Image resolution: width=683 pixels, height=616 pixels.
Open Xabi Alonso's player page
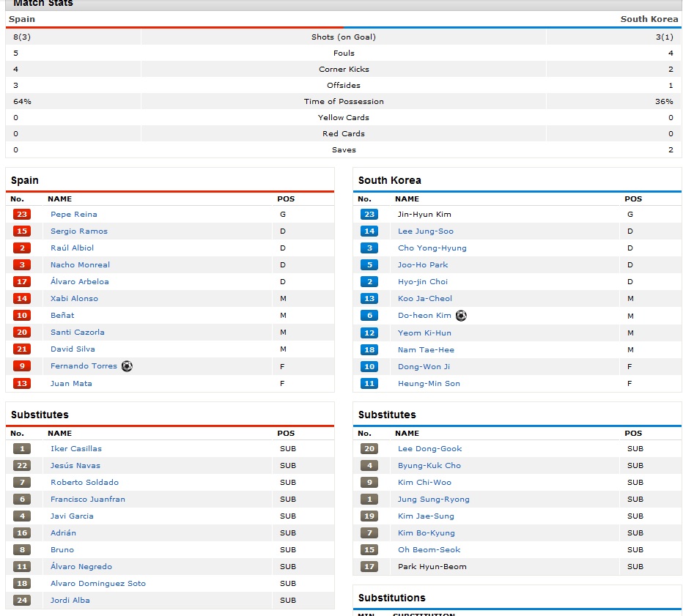[74, 299]
